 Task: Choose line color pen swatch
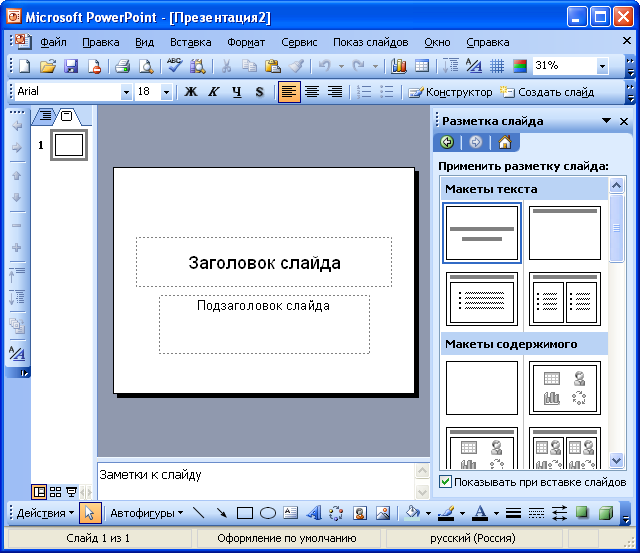(x=446, y=513)
